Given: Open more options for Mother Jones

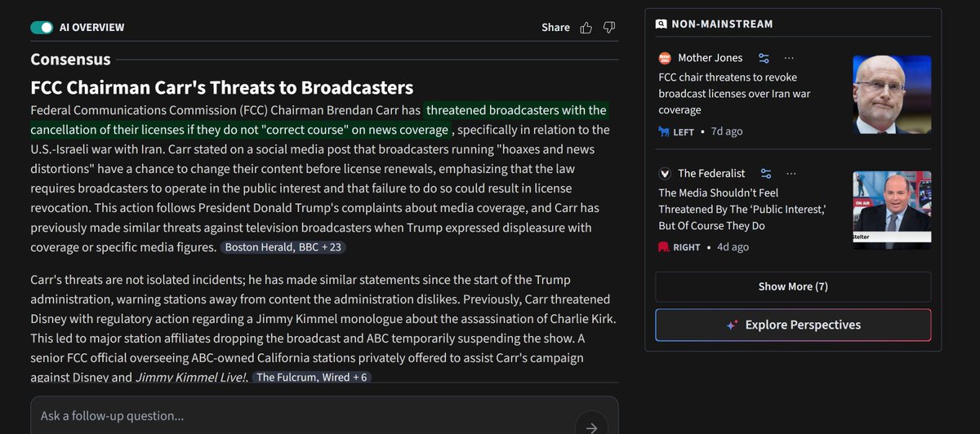Looking at the screenshot, I should point(789,58).
